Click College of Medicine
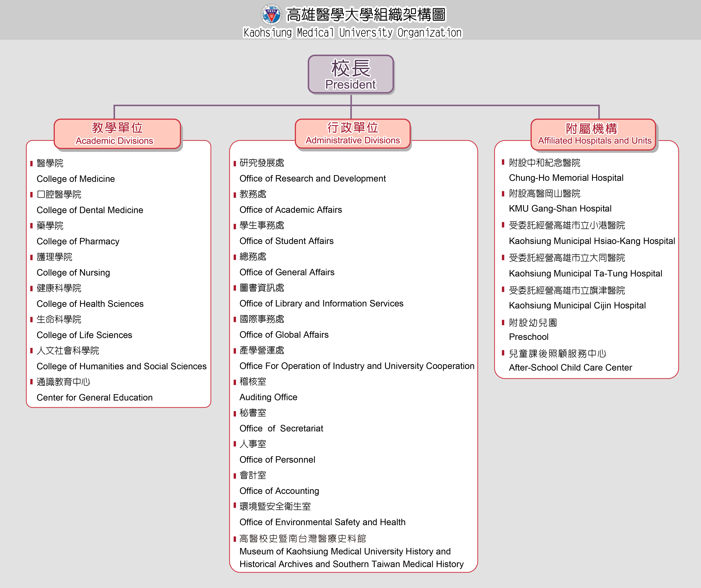This screenshot has width=701, height=588. (x=76, y=179)
